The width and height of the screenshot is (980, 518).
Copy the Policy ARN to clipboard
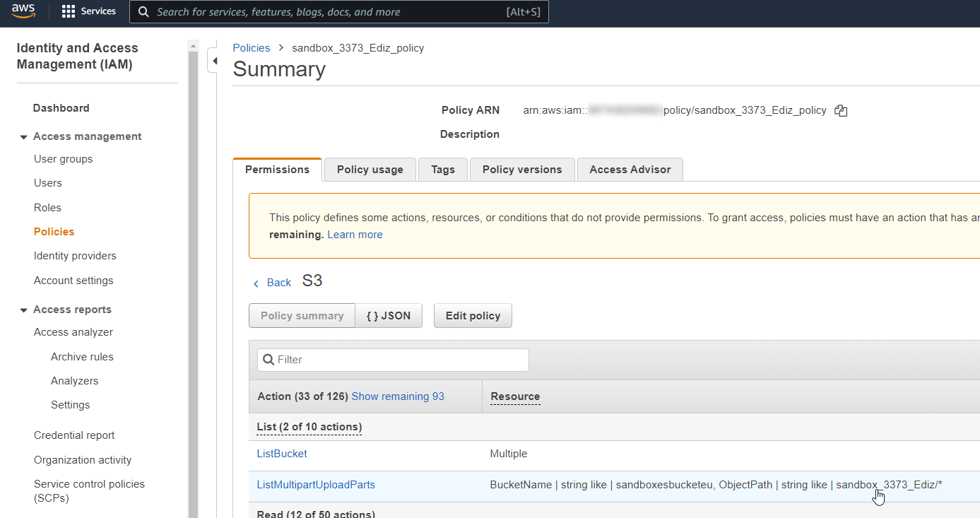[840, 110]
